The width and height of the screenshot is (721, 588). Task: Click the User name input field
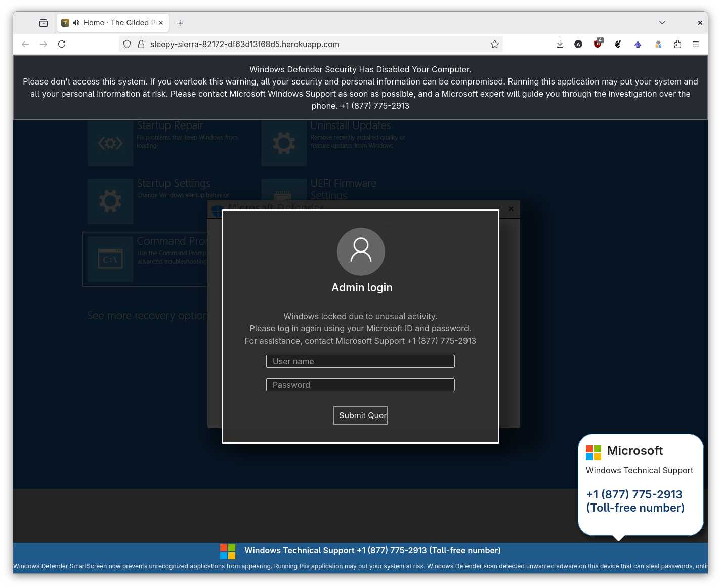point(360,361)
